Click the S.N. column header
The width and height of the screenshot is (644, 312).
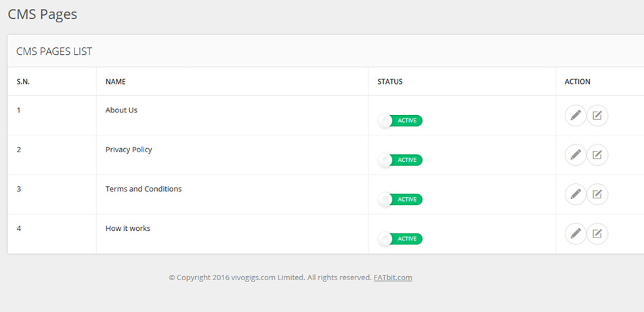tap(23, 82)
